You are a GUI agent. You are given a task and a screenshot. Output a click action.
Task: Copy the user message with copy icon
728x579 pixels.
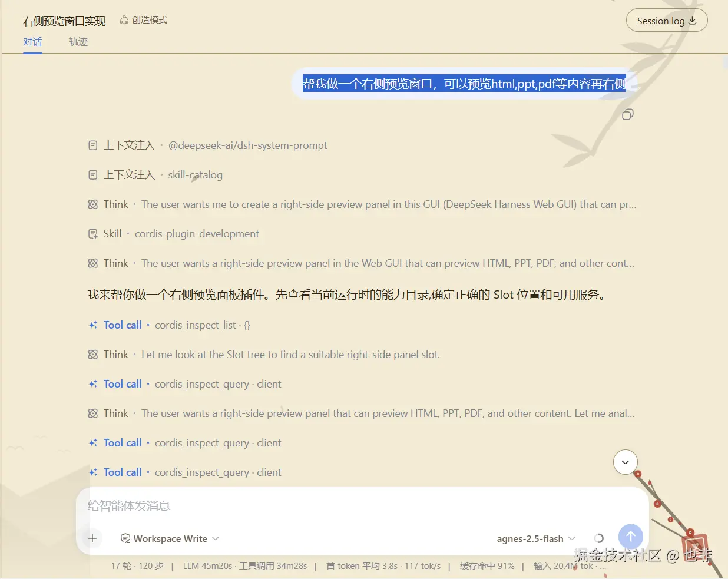point(628,114)
